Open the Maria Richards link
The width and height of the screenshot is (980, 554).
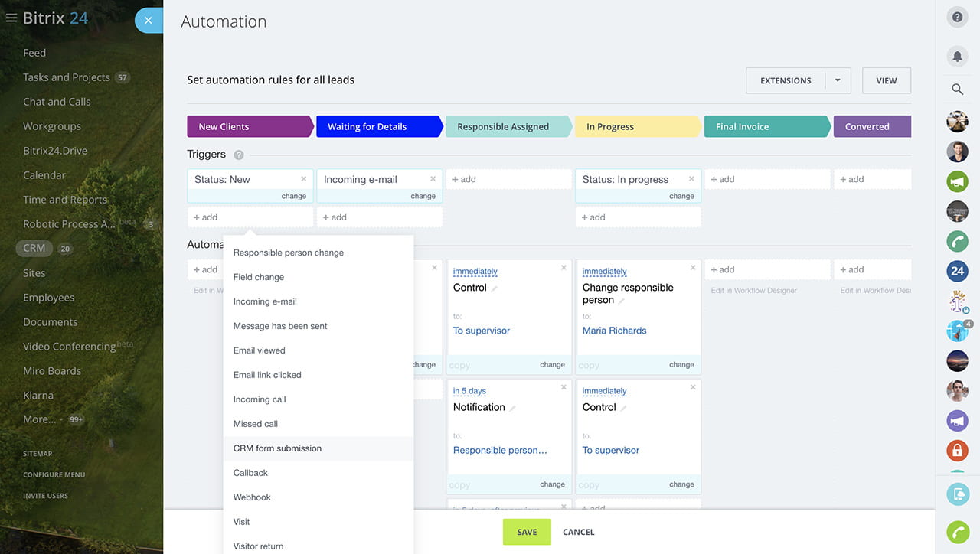[x=614, y=331]
